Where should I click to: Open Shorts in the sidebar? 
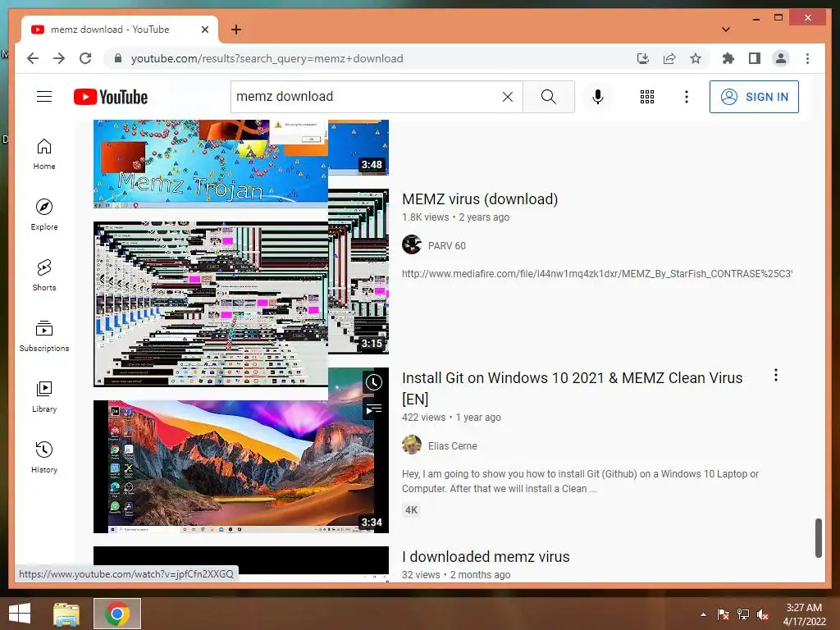(x=44, y=276)
